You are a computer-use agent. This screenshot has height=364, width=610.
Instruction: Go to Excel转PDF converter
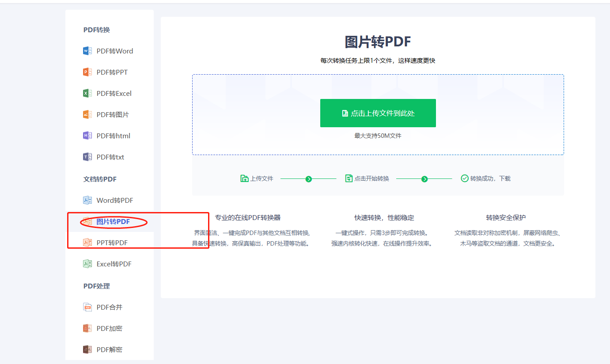coord(110,264)
